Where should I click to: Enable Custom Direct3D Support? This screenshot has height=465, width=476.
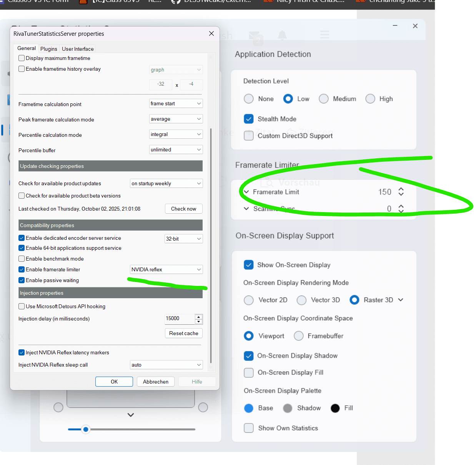(x=249, y=136)
